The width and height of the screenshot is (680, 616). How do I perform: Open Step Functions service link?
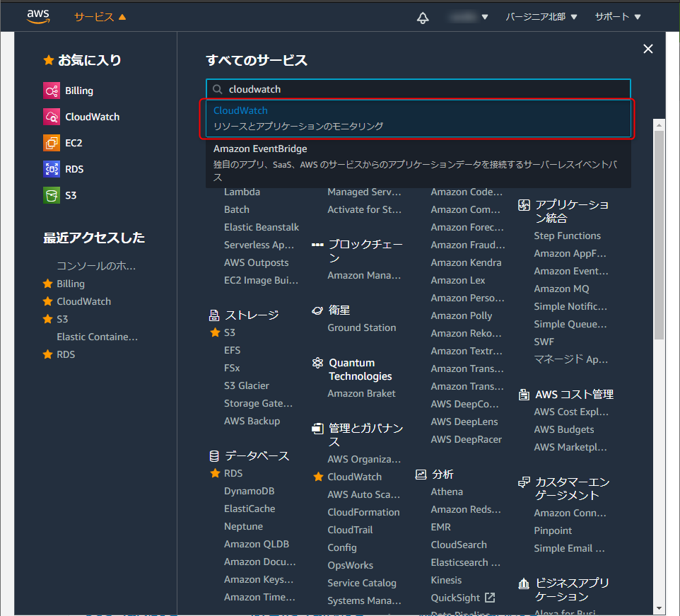(x=567, y=236)
